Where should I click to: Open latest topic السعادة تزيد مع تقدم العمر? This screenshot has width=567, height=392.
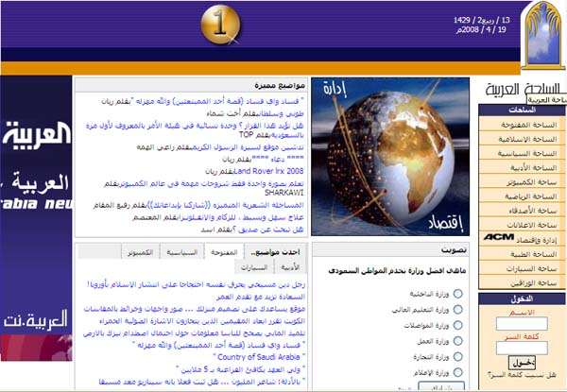tap(261, 297)
